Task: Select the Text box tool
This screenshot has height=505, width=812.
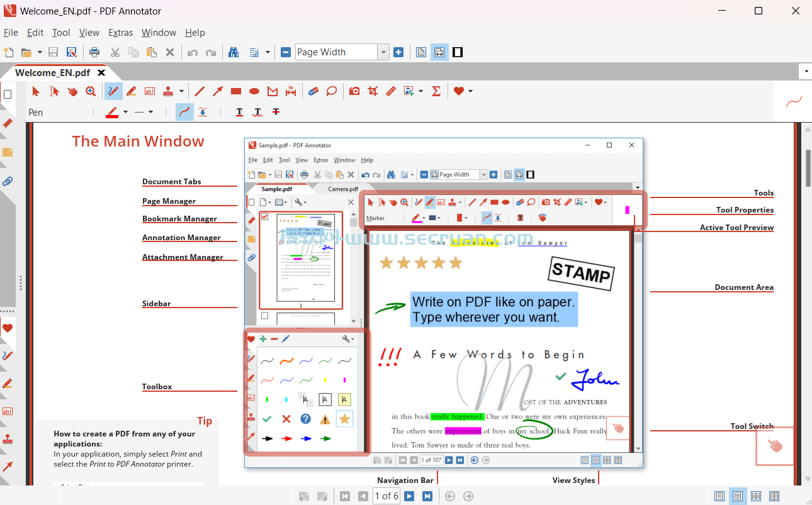Action: 150,91
